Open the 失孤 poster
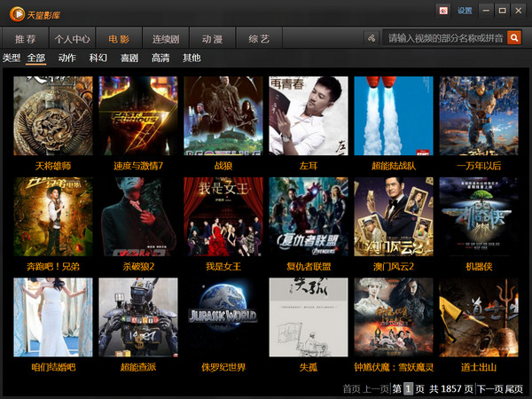The image size is (532, 399). pos(309,317)
